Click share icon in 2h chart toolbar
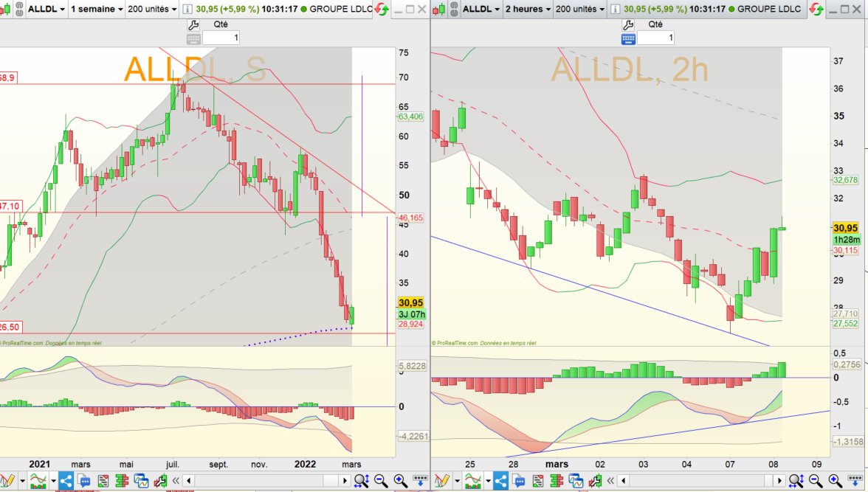868x492 pixels. 500,480
